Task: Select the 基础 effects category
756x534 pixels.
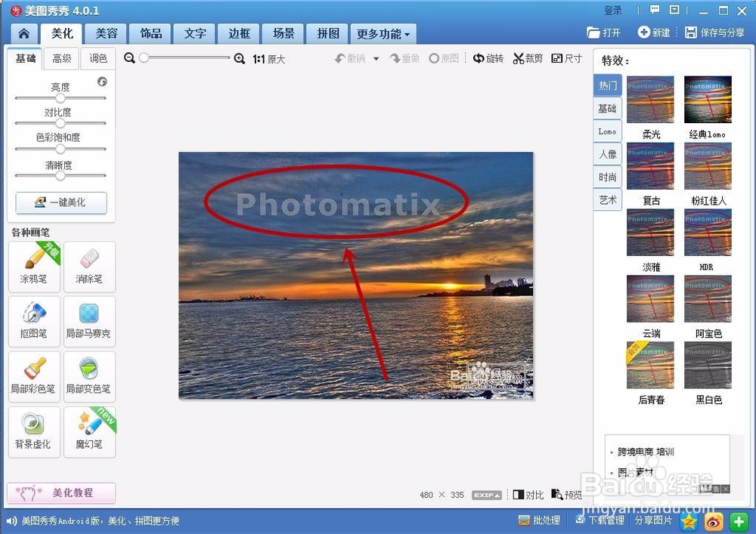Action: click(x=608, y=108)
